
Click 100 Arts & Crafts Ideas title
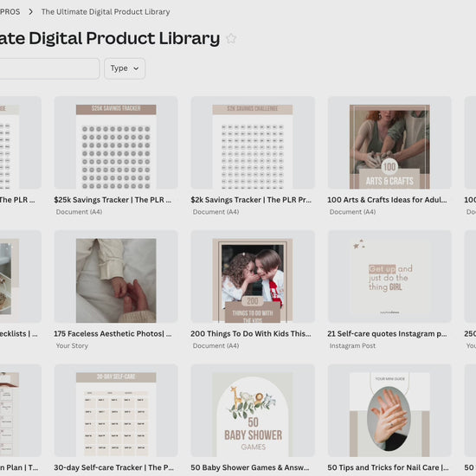pos(387,200)
